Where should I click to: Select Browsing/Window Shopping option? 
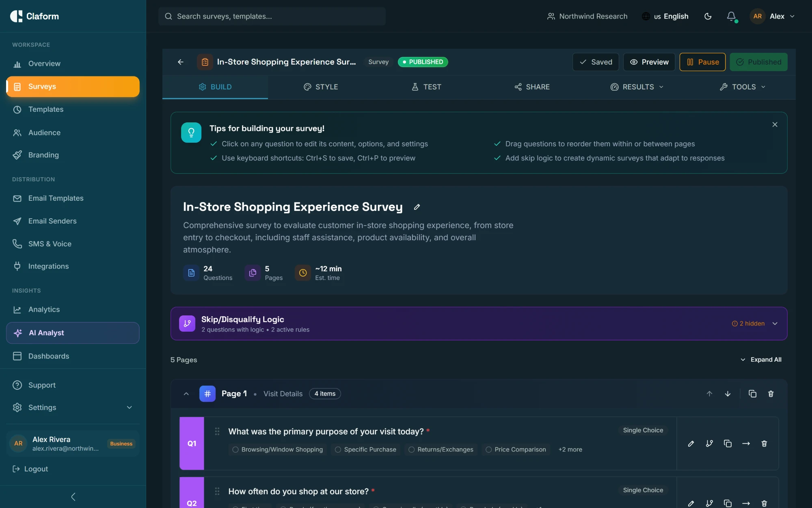(278, 449)
